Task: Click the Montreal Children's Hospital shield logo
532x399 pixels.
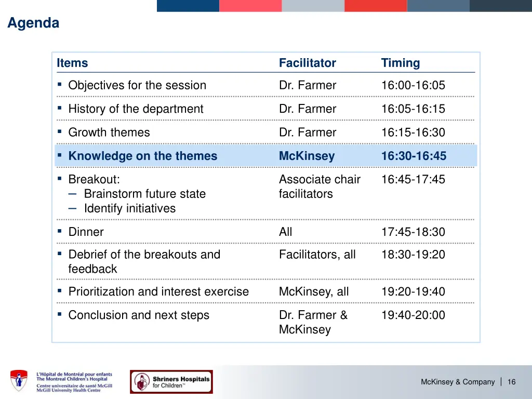Action: [19, 381]
